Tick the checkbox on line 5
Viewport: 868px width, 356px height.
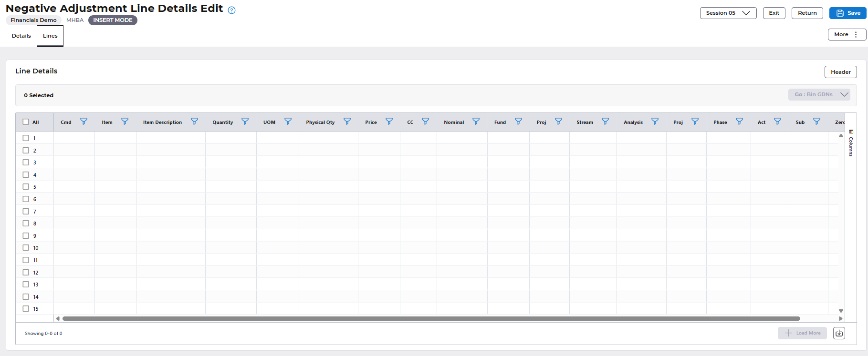pyautogui.click(x=26, y=186)
